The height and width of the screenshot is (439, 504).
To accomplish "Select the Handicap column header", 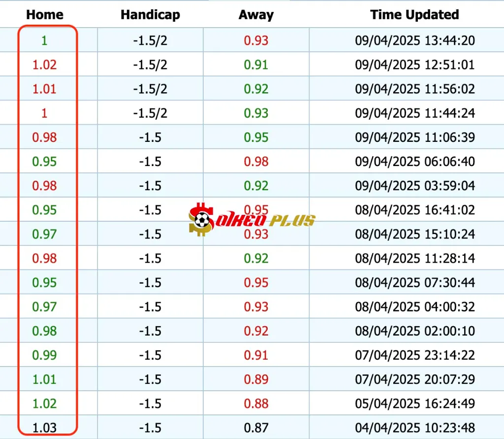I will click(x=150, y=15).
